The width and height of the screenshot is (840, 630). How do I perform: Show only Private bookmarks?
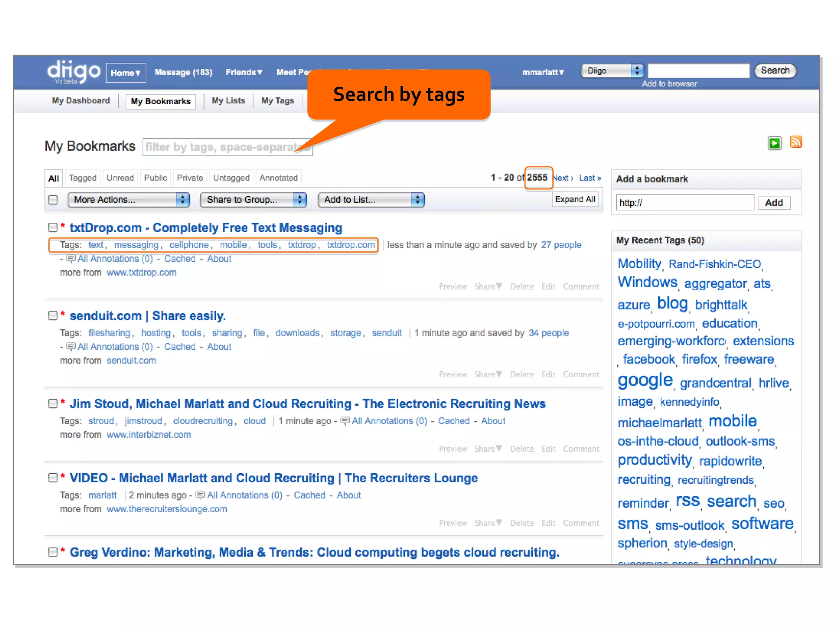(190, 178)
